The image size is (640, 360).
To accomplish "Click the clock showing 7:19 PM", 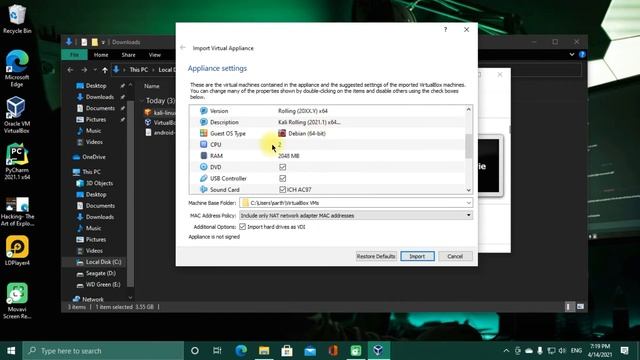I will (599, 351).
